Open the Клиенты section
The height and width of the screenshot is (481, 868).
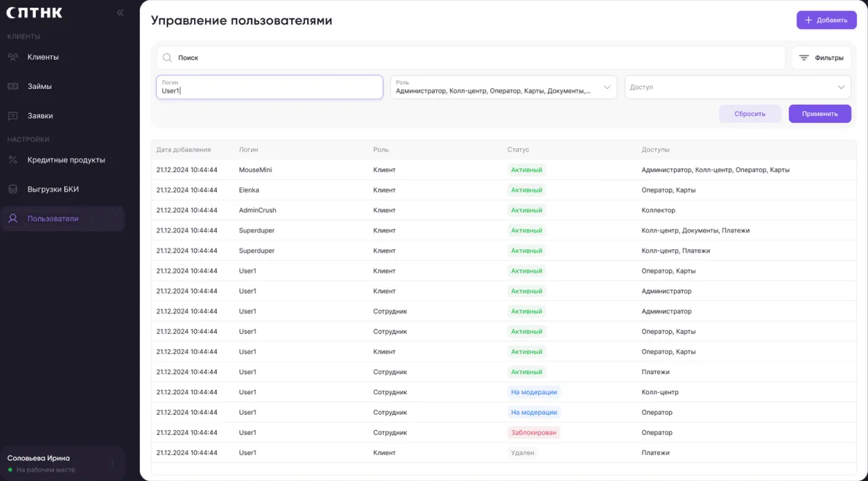click(x=63, y=57)
